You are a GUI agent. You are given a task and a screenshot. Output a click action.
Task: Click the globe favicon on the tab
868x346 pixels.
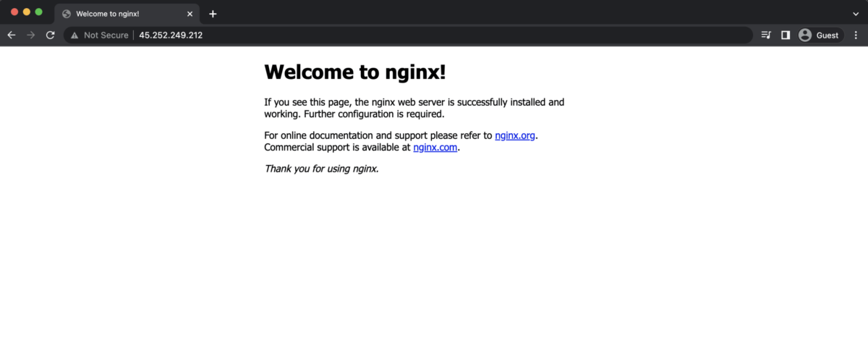67,14
